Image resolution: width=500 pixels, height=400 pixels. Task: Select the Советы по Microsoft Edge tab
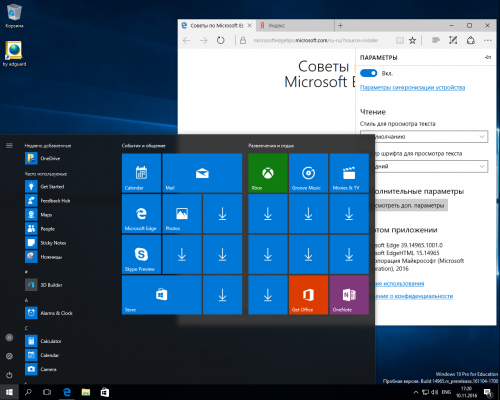pyautogui.click(x=217, y=26)
